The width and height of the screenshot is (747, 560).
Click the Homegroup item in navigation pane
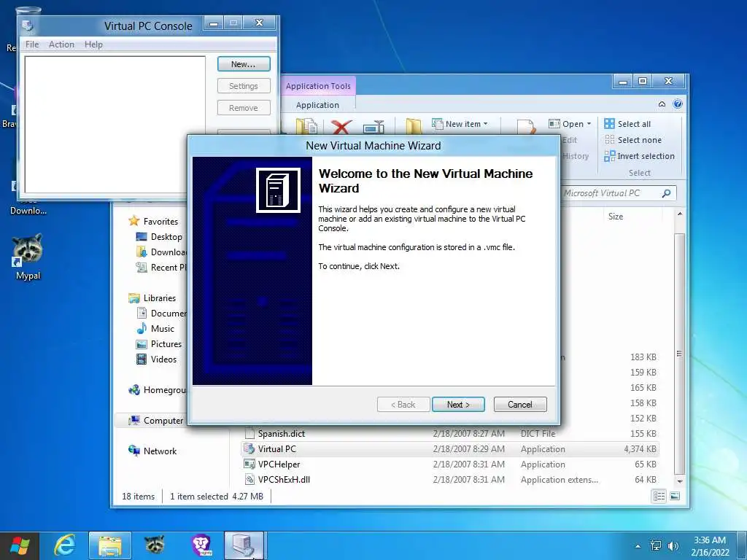click(x=158, y=390)
